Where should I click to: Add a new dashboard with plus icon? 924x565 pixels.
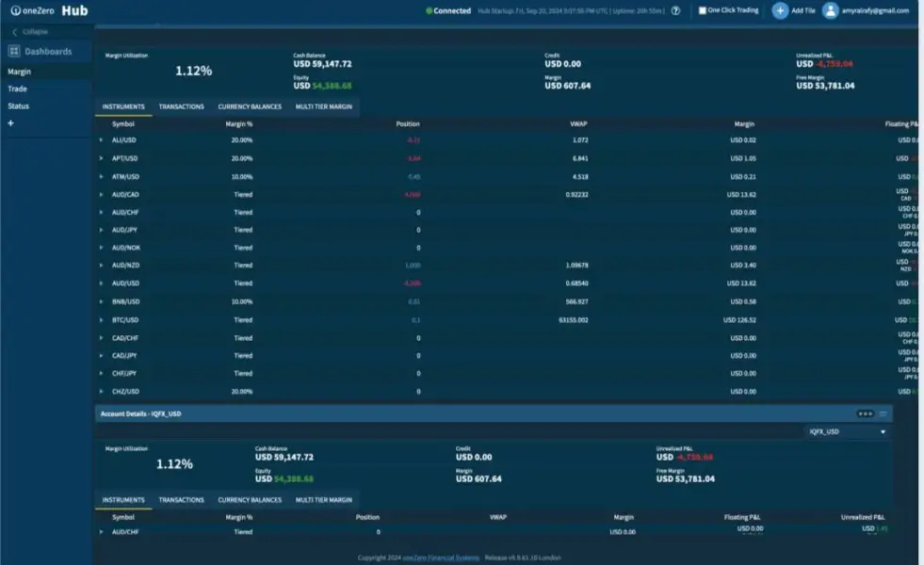(10, 123)
